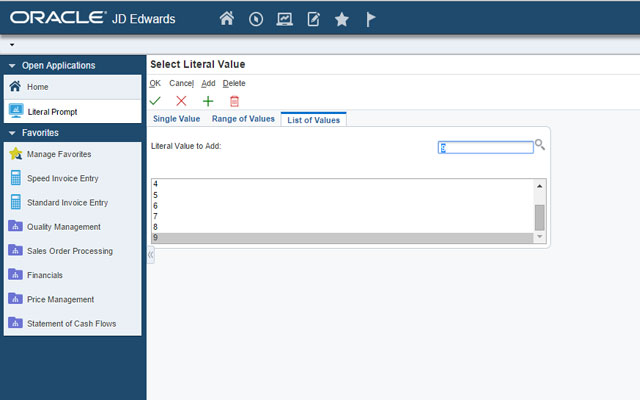The image size is (640, 400).
Task: Open Literal Prompt application entry
Action: (73, 111)
